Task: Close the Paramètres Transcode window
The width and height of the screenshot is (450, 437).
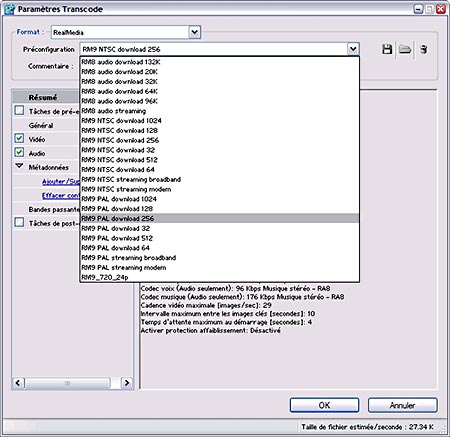Action: click(x=441, y=9)
